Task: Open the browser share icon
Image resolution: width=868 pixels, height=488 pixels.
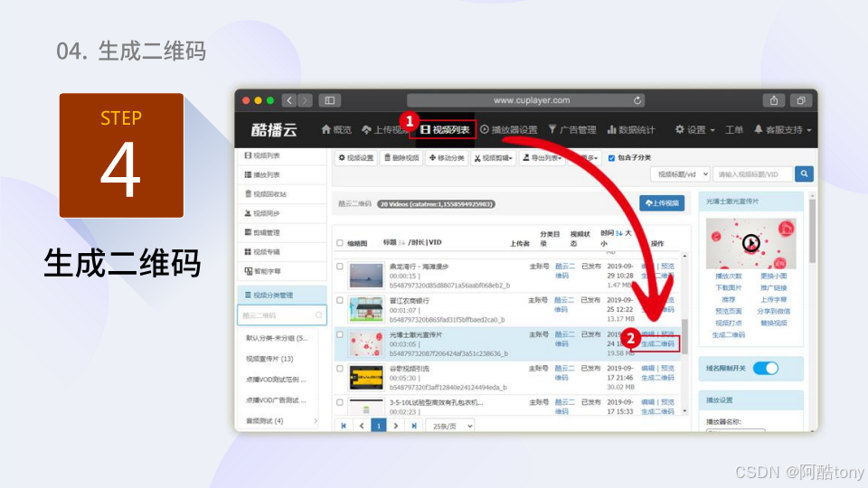Action: click(x=774, y=100)
